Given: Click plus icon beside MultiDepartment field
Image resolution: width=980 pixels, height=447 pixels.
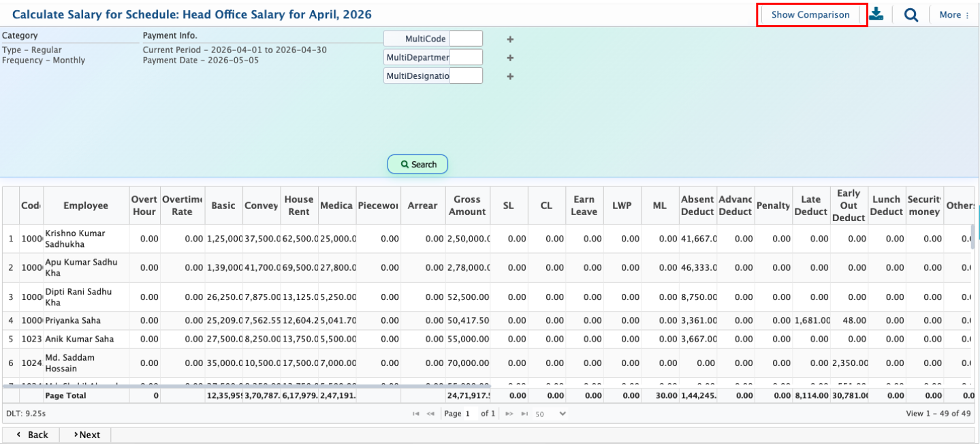Looking at the screenshot, I should (510, 58).
